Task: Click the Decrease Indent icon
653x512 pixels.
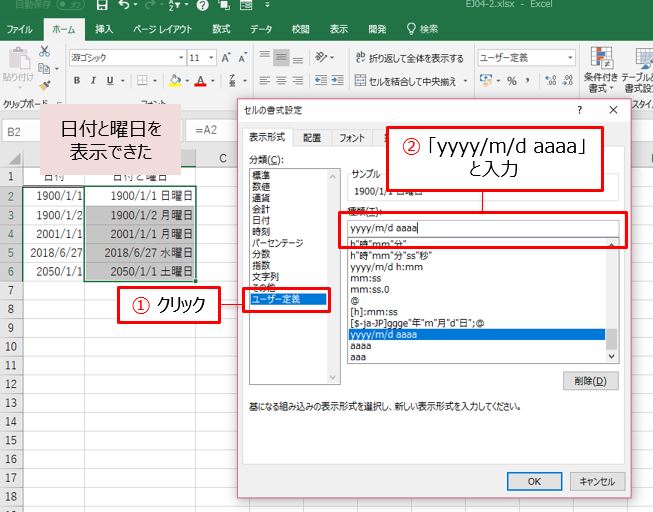Action: point(321,80)
